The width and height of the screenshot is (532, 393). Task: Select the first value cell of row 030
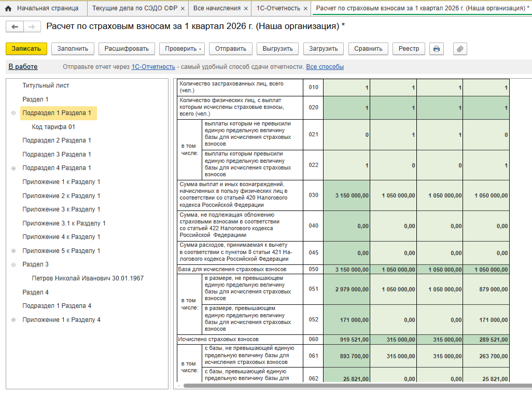pyautogui.click(x=346, y=195)
